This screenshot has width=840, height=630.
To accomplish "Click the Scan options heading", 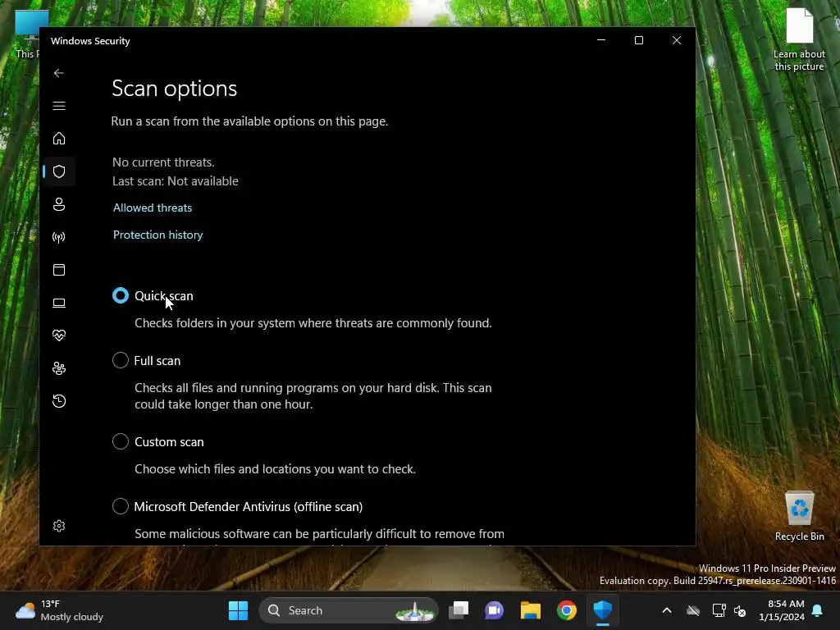I will tap(174, 89).
